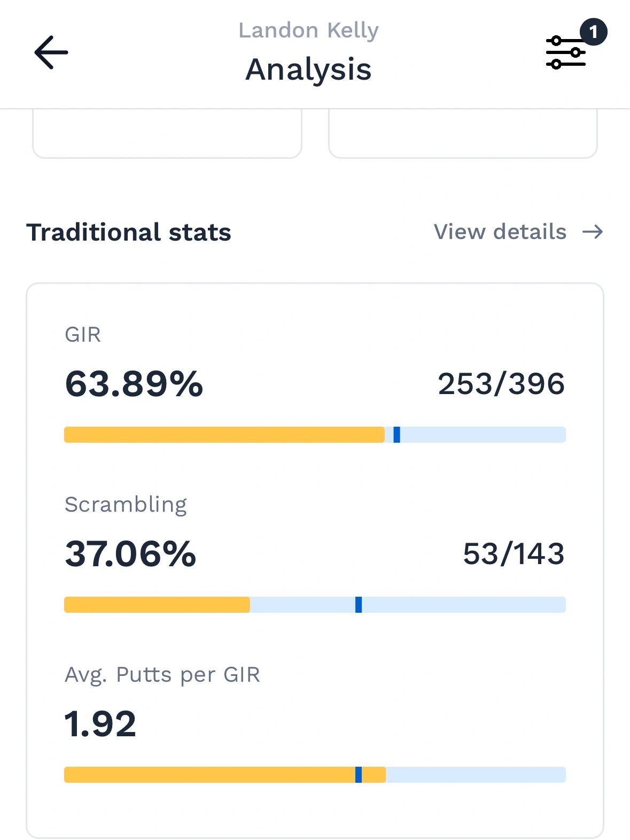
Task: Tap the 53/143 Scrambling fraction
Action: [x=514, y=554]
